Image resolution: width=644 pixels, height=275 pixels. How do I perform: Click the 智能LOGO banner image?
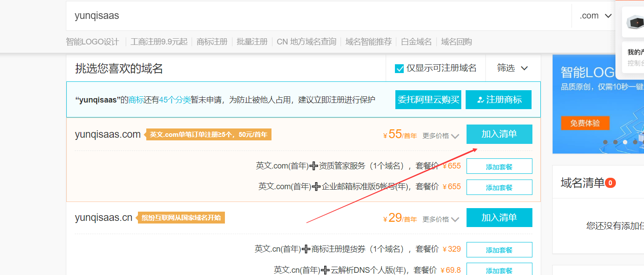coord(598,104)
